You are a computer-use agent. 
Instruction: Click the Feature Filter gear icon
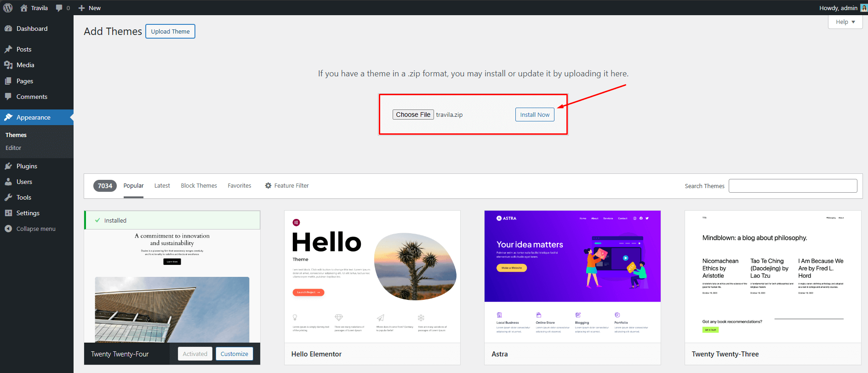tap(268, 186)
